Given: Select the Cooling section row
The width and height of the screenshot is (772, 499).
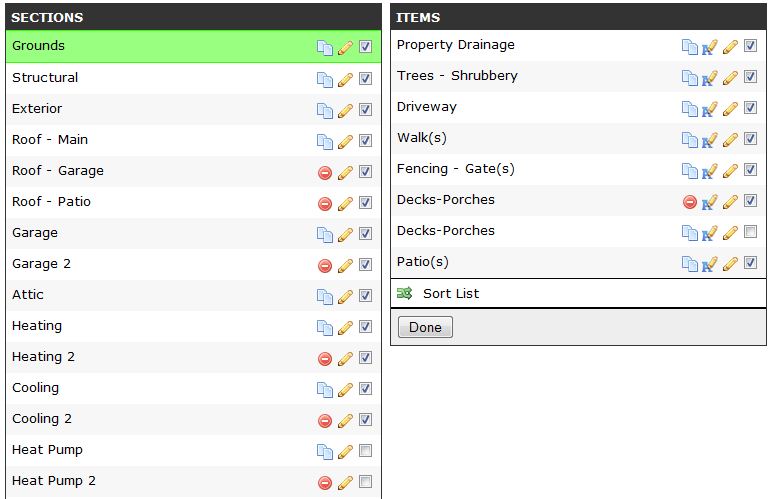Looking at the screenshot, I should tap(193, 388).
